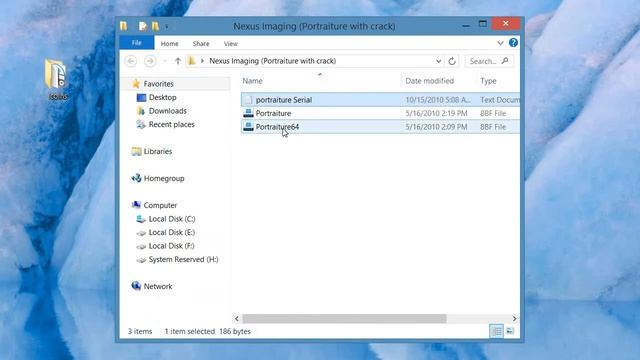This screenshot has width=640, height=360.
Task: Go forward with the Forward arrow
Action: (x=150, y=61)
